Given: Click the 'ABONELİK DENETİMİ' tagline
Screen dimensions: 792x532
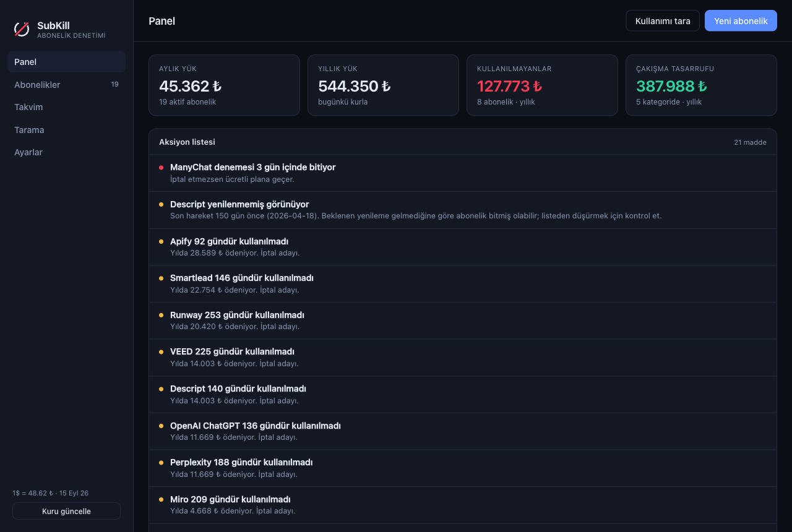Looking at the screenshot, I should tap(71, 36).
